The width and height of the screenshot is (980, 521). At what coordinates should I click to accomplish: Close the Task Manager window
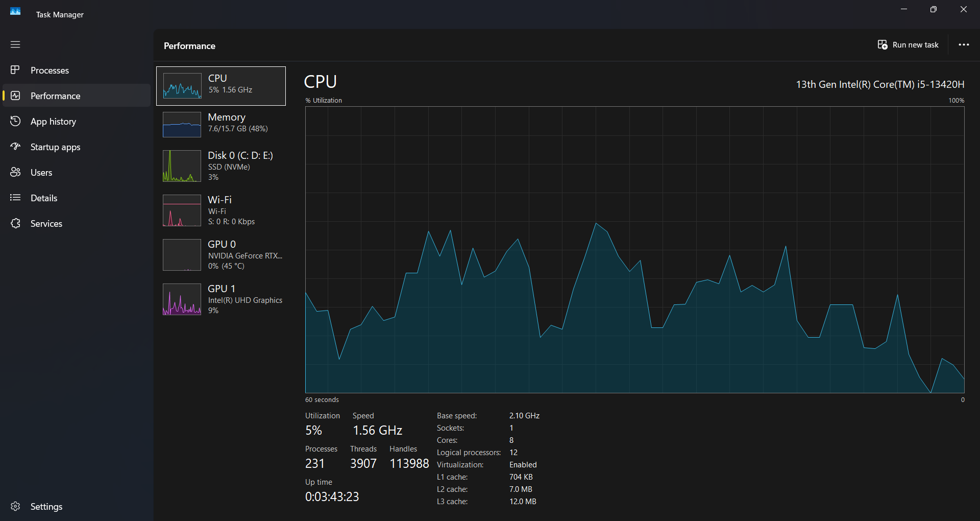(x=964, y=9)
